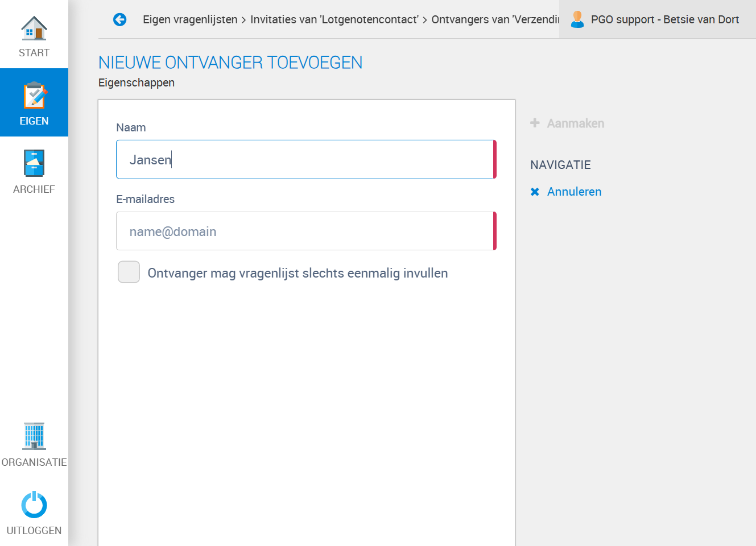
Task: Click the 'Naam' field label
Action: (x=131, y=127)
